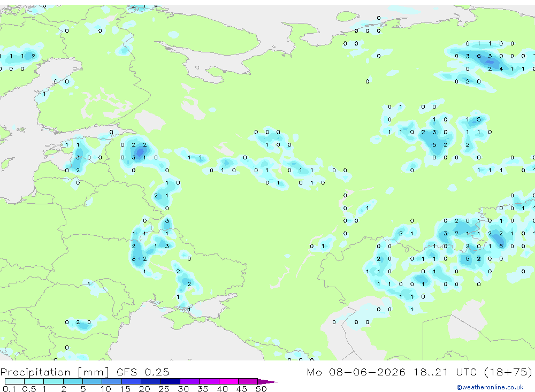Click the '0.1' legend scale label
535x392 pixels.
[x=9, y=389]
